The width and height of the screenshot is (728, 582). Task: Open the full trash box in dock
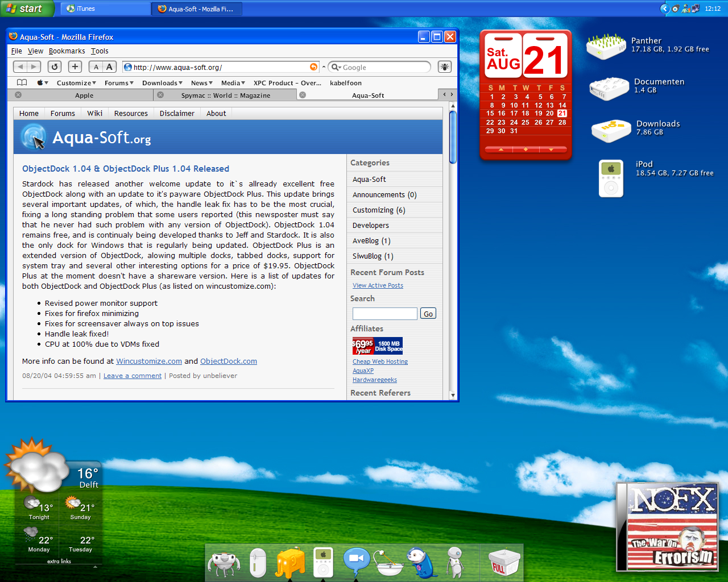click(x=504, y=562)
